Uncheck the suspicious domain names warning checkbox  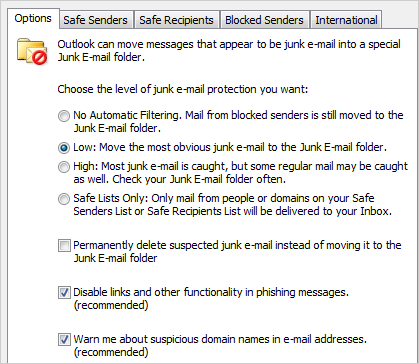(x=64, y=340)
